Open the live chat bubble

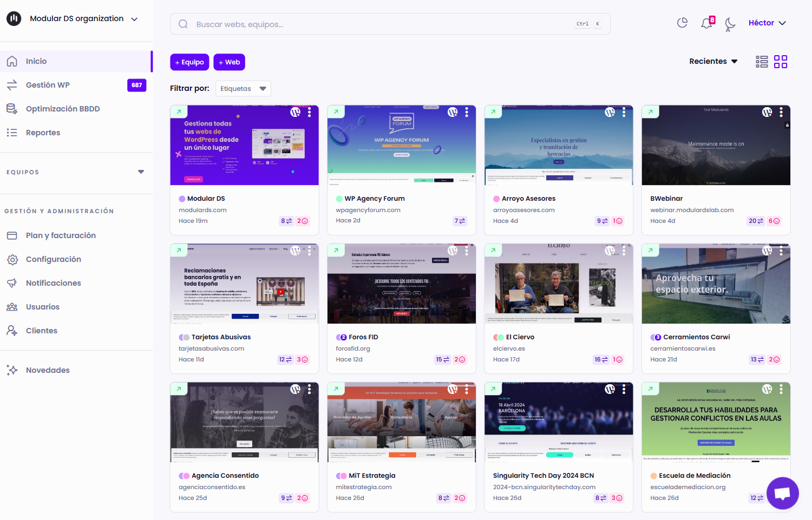click(x=782, y=493)
